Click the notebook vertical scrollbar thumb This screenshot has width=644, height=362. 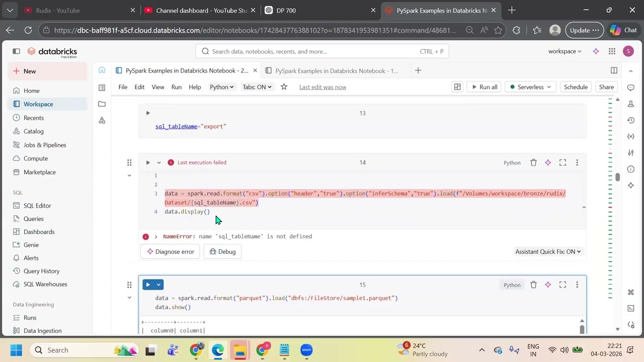pos(617,177)
